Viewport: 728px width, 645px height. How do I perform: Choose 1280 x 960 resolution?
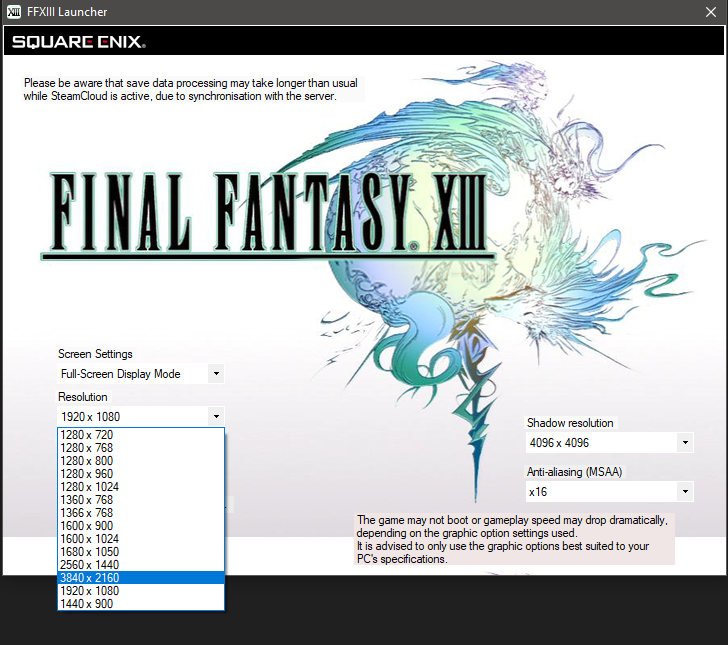(x=141, y=474)
